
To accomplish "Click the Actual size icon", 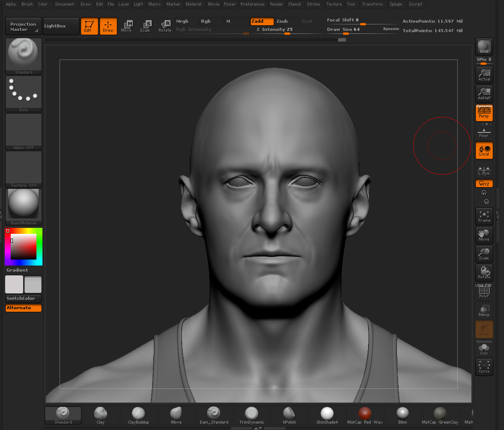I will [484, 75].
